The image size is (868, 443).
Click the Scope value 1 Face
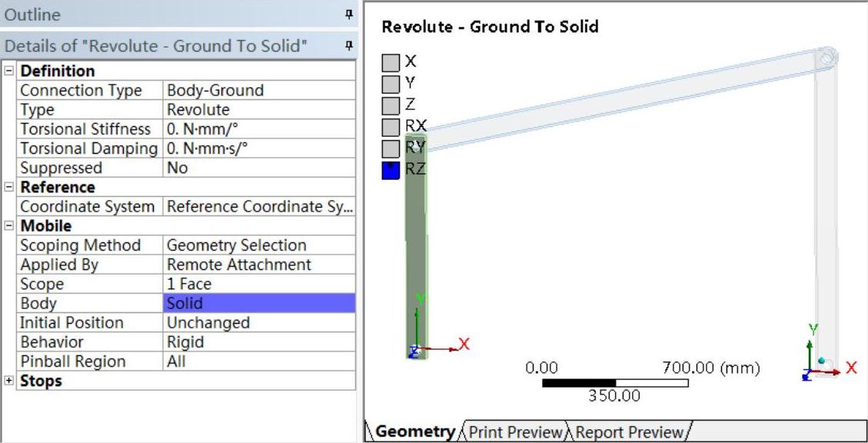tap(258, 285)
